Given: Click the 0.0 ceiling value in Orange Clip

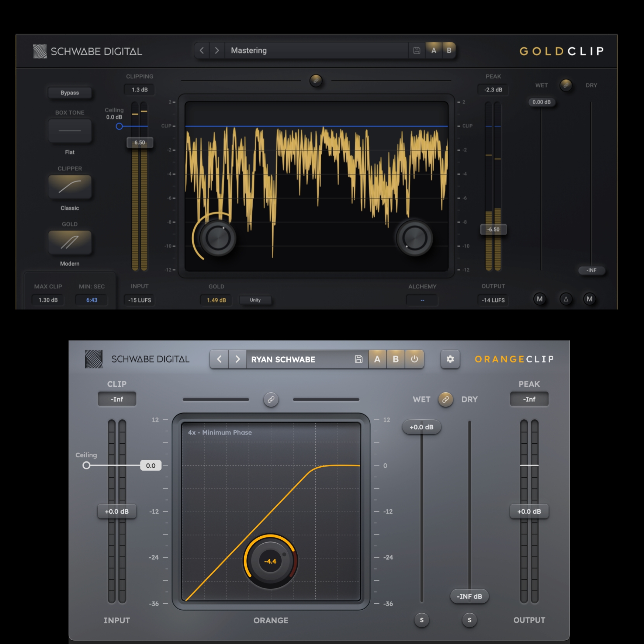Looking at the screenshot, I should (x=151, y=465).
